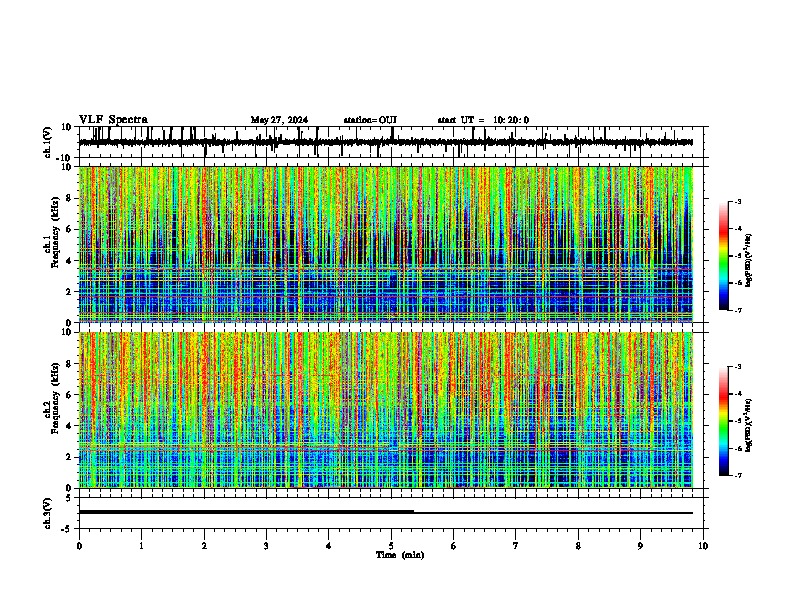792x612 pixels.
Task: Click the 'VLF Spectra' title text
Action: [113, 120]
